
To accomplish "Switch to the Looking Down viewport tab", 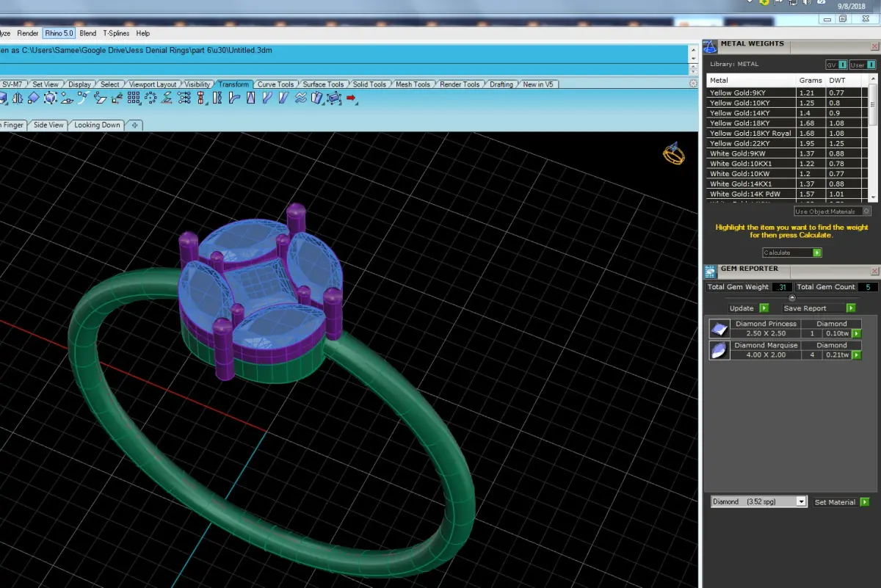I will point(97,125).
